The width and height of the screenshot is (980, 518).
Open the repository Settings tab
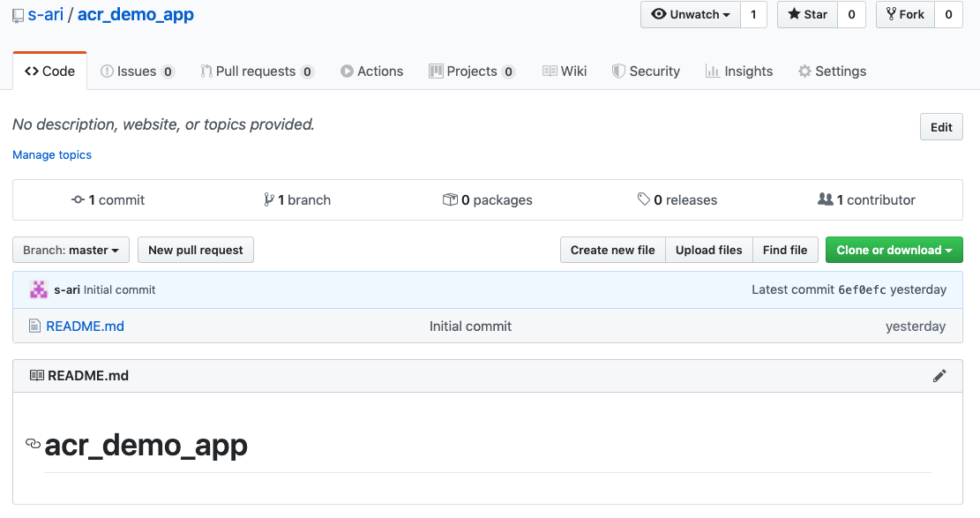832,71
